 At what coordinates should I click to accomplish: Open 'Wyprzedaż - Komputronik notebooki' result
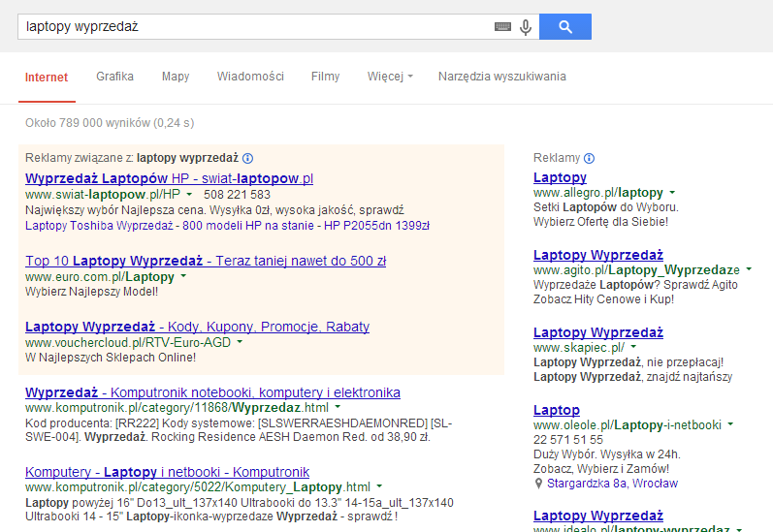click(x=212, y=392)
